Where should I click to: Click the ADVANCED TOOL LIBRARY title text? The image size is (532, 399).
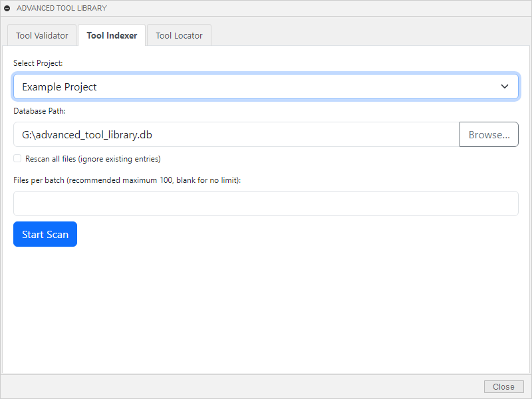pyautogui.click(x=61, y=8)
